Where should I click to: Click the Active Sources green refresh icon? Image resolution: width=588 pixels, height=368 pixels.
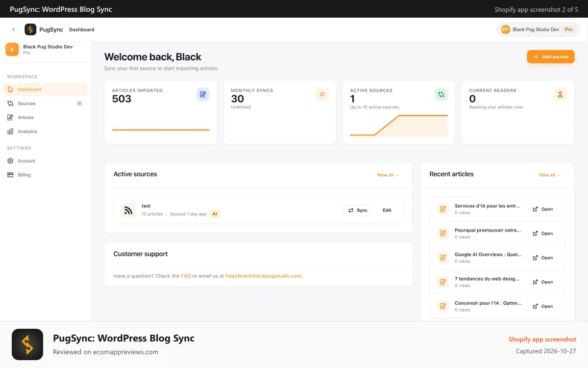[x=441, y=95]
